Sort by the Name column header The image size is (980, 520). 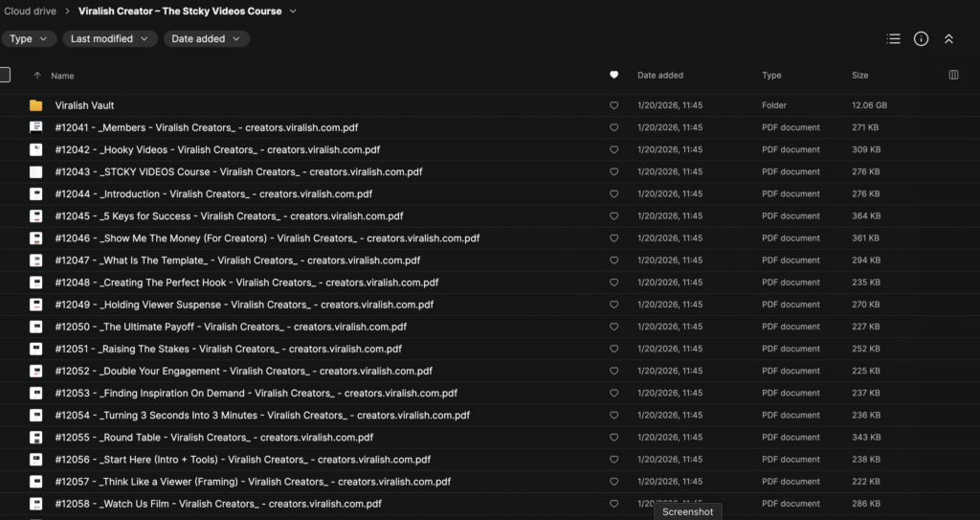click(62, 76)
